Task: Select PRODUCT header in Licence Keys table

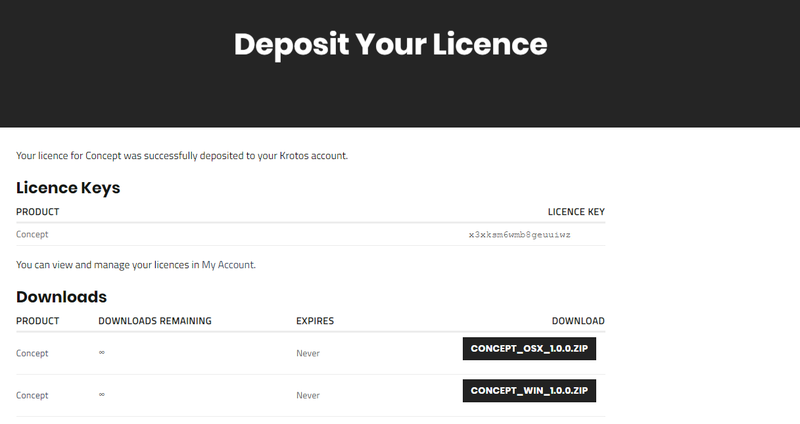Action: coord(38,212)
